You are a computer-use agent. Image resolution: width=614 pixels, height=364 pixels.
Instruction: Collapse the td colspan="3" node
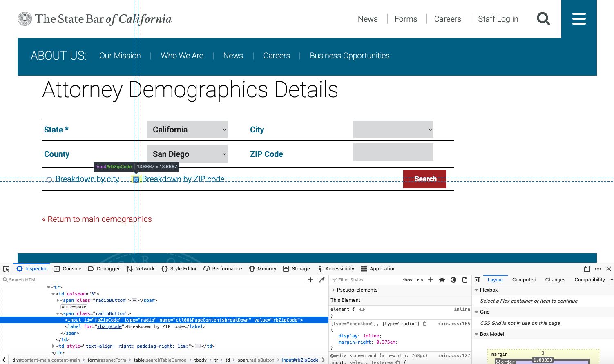tap(53, 294)
